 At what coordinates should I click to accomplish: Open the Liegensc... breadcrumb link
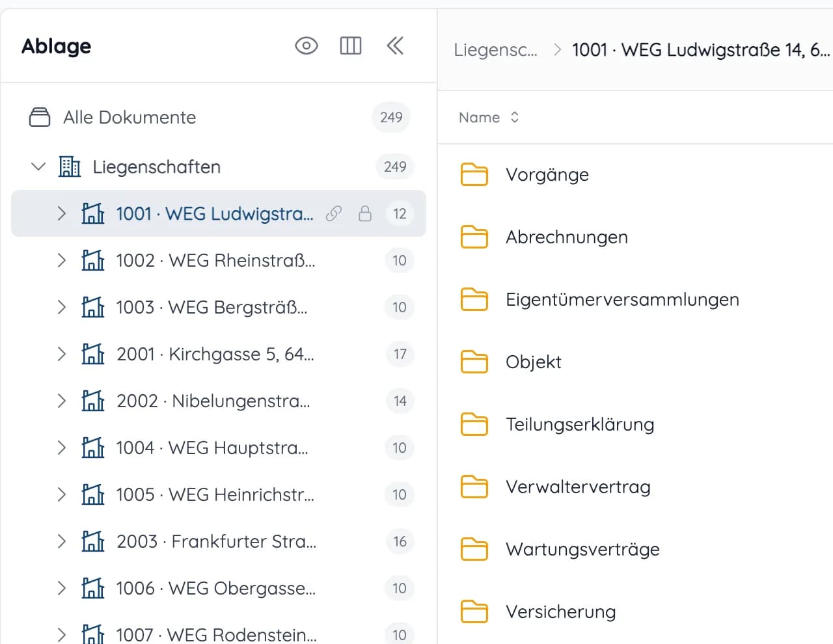[x=496, y=50]
